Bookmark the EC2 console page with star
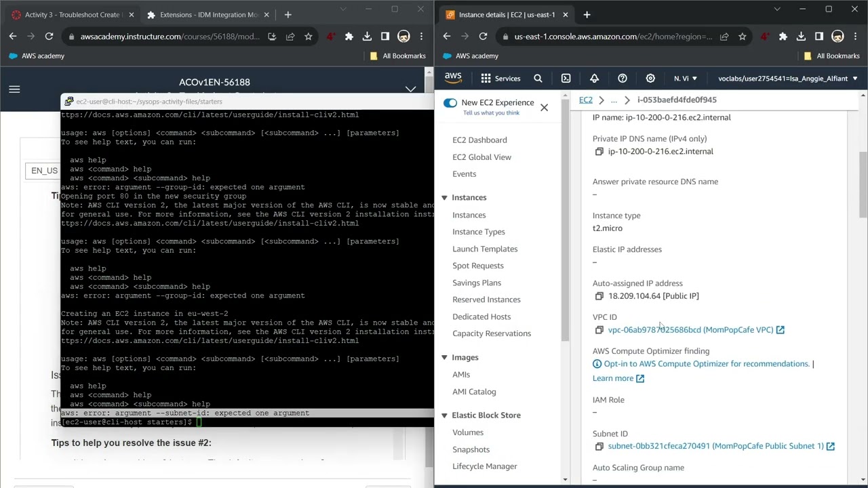The width and height of the screenshot is (868, 488). tap(743, 37)
